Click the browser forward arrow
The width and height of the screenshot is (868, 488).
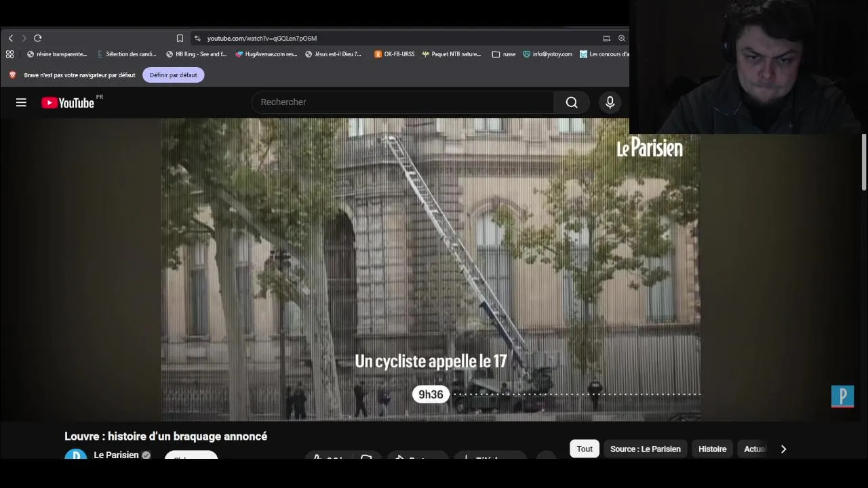(24, 39)
